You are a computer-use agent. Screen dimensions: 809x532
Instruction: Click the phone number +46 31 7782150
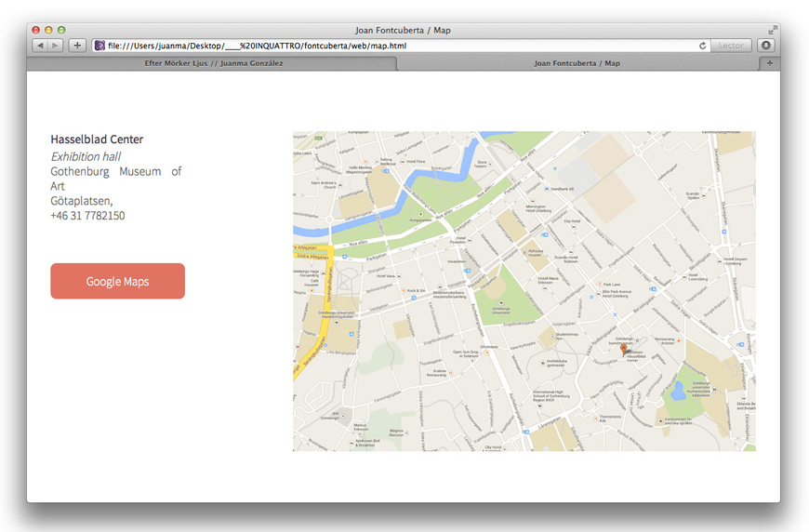click(87, 216)
